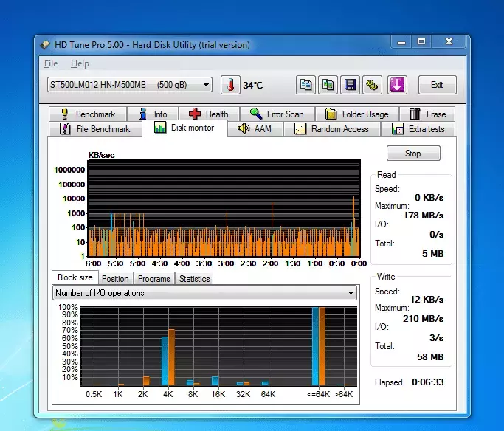Click the read Speed value 0 KB/s
504x431 pixels.
coord(429,197)
